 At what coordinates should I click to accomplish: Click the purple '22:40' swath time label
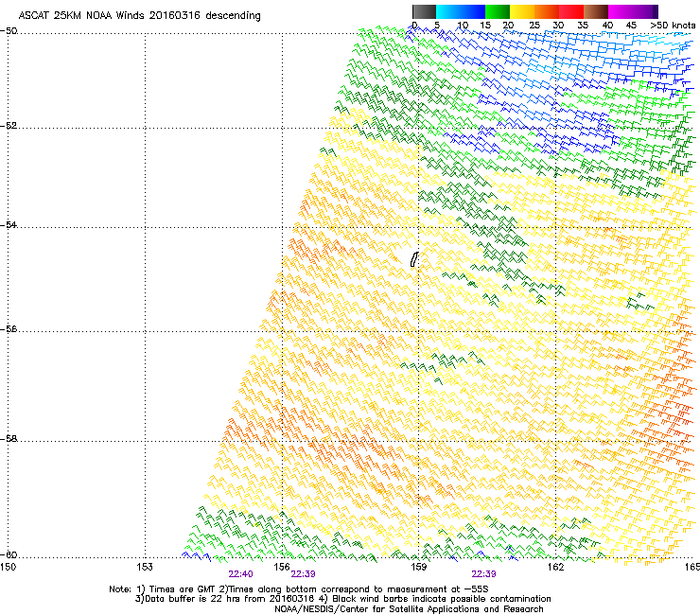(240, 574)
